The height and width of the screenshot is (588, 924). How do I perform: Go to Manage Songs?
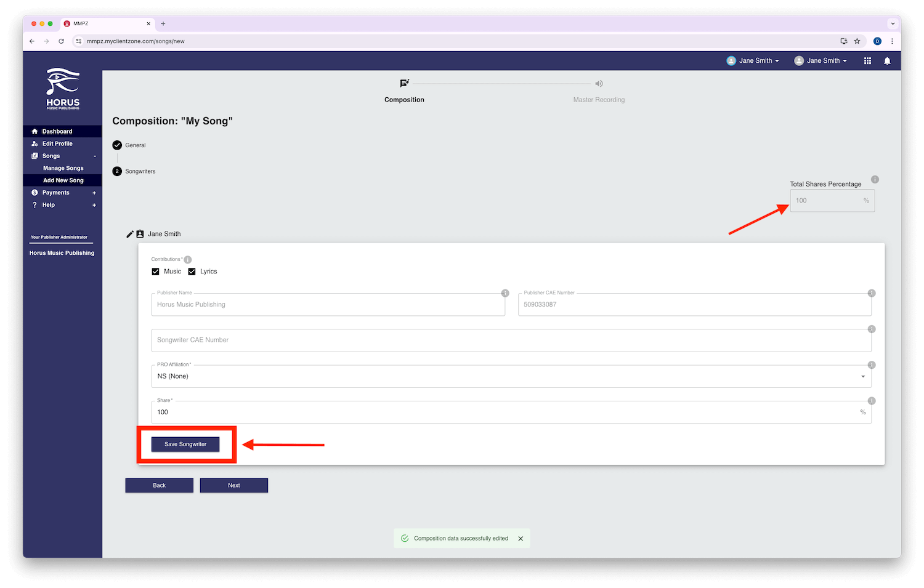pyautogui.click(x=63, y=168)
